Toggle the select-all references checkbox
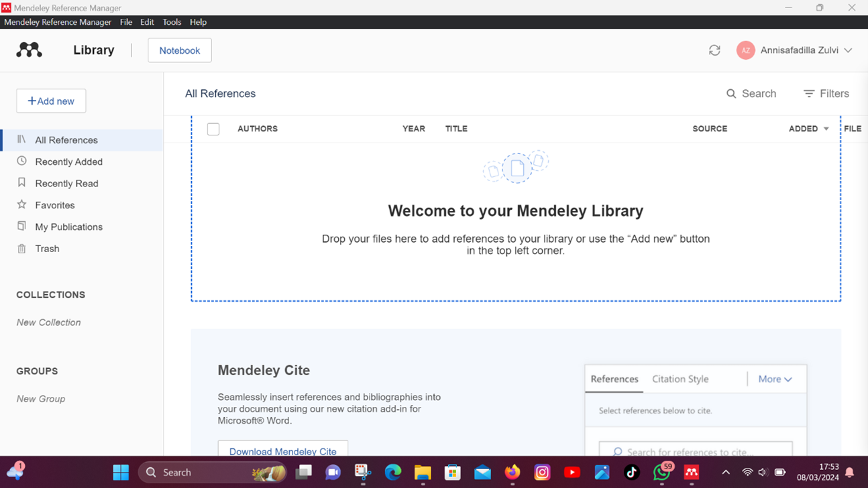This screenshot has width=868, height=488. click(213, 129)
